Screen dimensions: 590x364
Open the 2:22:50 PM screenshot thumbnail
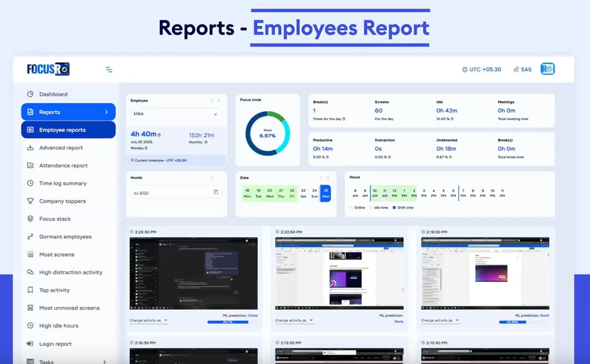tap(339, 273)
